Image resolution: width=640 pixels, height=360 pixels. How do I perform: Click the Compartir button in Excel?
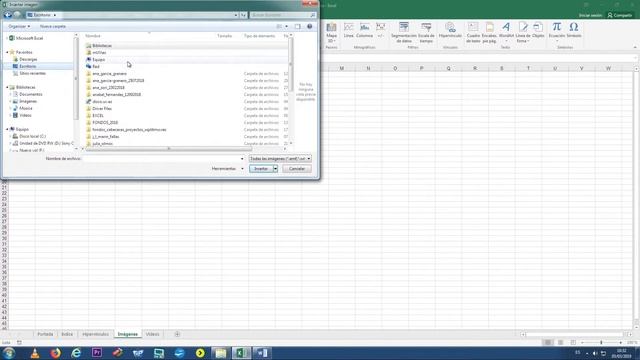[x=620, y=16]
